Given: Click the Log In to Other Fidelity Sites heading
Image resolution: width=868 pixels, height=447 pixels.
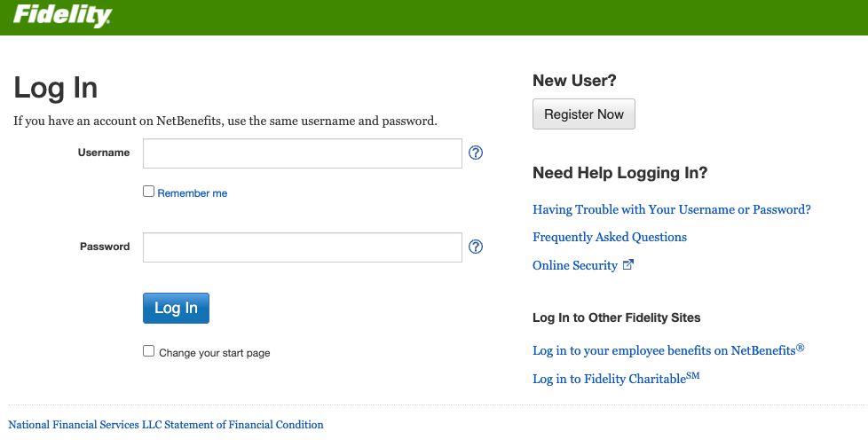Looking at the screenshot, I should pyautogui.click(x=616, y=318).
